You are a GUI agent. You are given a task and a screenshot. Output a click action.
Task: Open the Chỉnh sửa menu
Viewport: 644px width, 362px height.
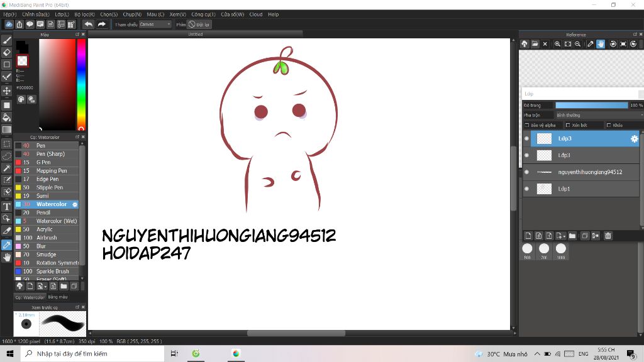tap(36, 14)
